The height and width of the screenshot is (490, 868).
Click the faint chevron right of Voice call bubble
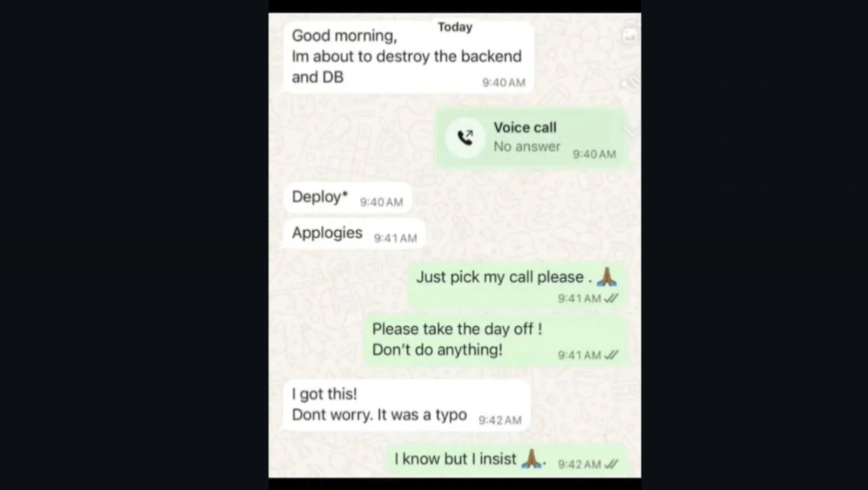[x=632, y=130]
